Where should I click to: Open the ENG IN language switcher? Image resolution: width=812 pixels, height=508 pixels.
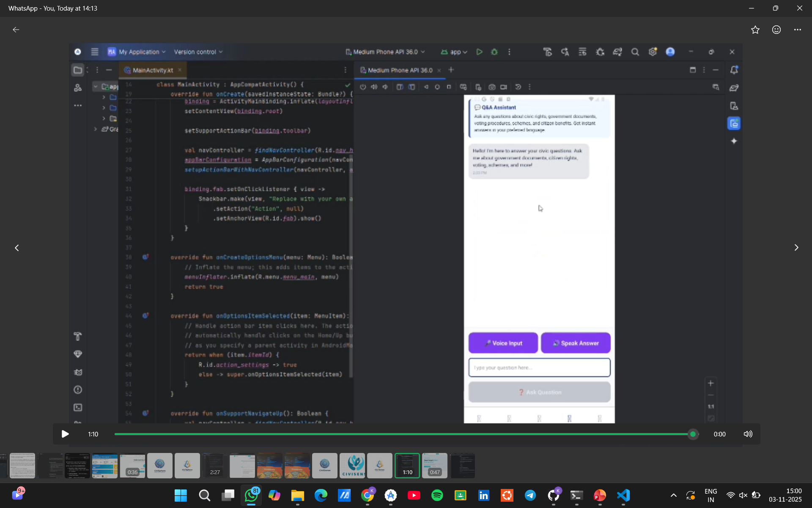click(710, 495)
